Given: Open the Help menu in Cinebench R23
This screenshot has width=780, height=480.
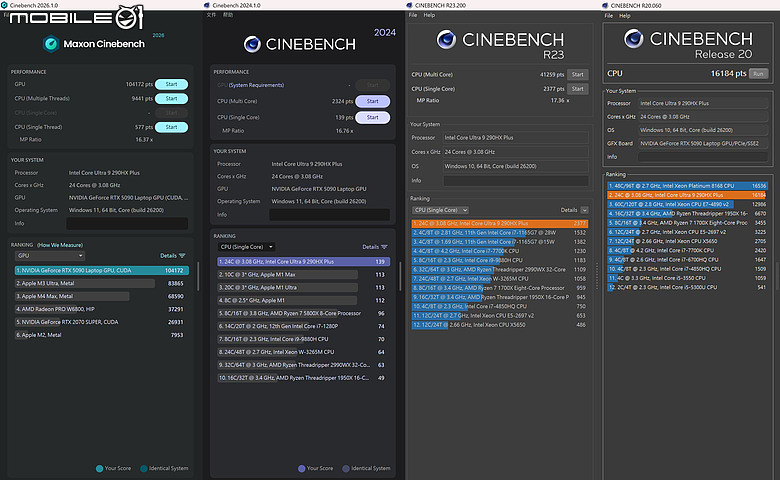Looking at the screenshot, I should tap(429, 15).
